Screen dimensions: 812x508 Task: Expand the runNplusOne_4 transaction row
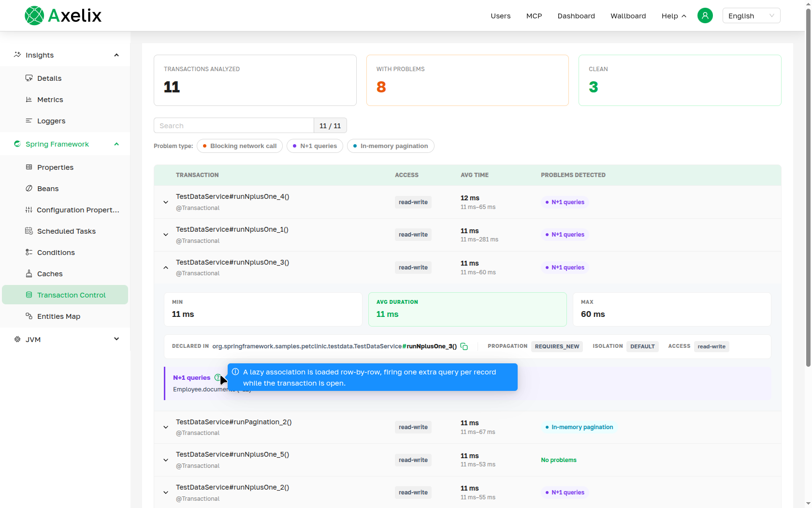(166, 202)
